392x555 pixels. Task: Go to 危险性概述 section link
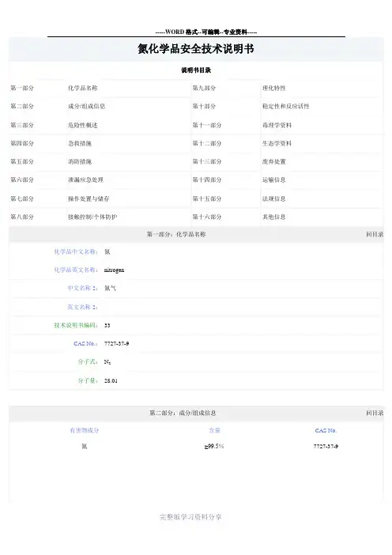tap(83, 125)
